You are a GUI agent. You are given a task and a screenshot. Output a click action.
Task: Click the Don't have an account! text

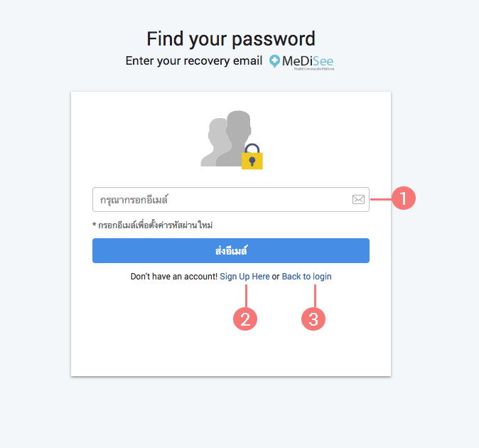coord(173,277)
